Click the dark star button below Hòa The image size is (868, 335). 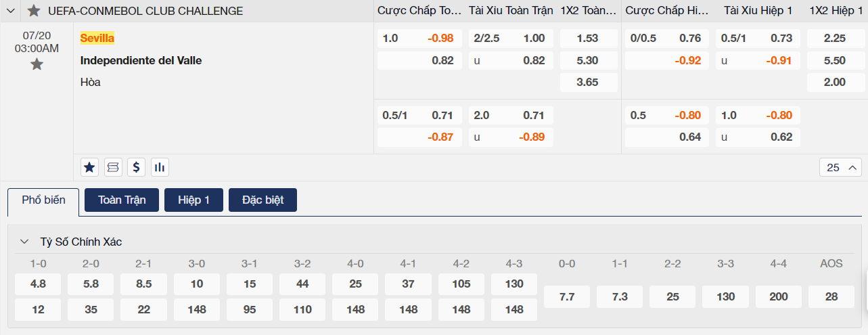coord(89,166)
